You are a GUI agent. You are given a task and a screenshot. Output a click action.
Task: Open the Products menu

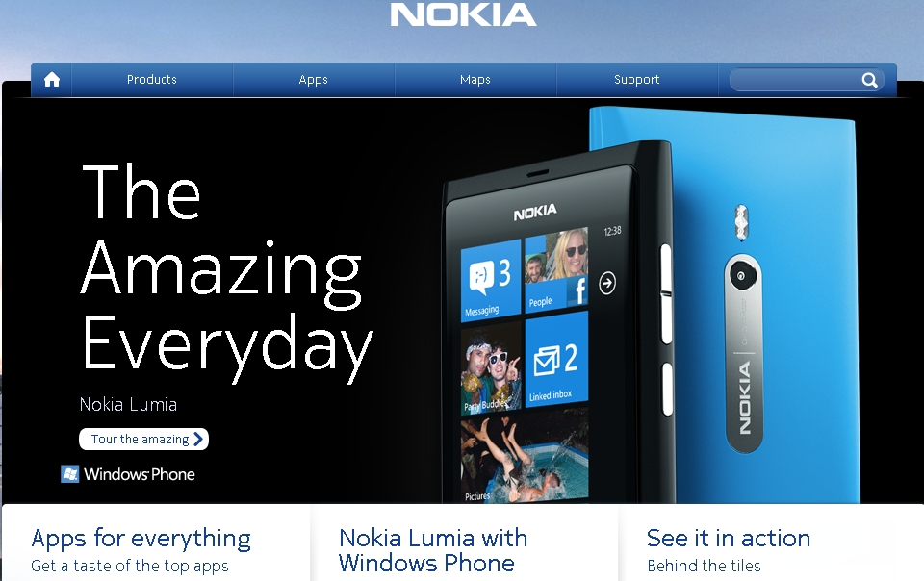click(x=152, y=80)
